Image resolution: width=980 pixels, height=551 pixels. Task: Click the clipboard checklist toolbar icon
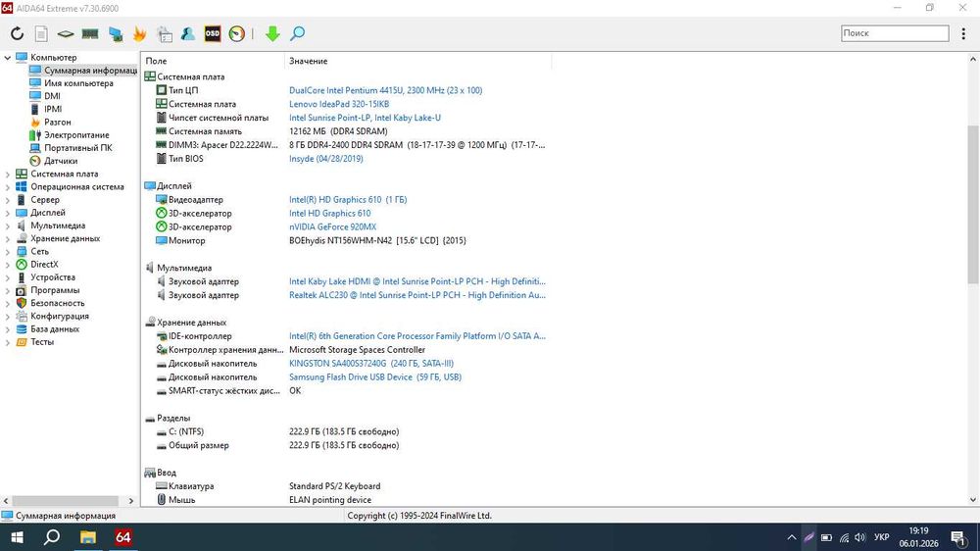point(165,33)
